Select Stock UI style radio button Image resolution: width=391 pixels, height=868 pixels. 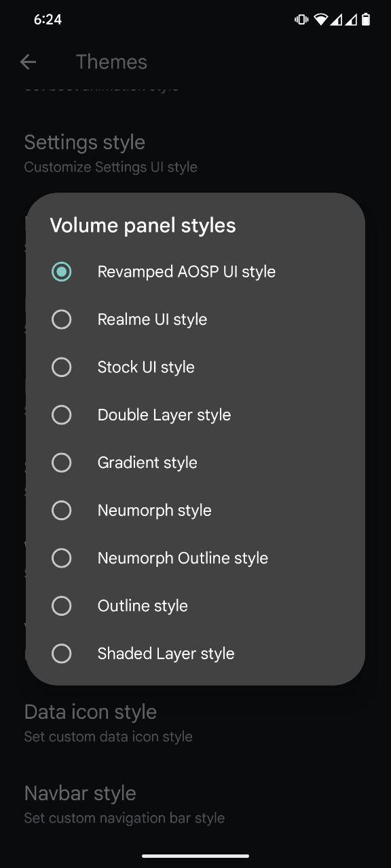pos(61,367)
